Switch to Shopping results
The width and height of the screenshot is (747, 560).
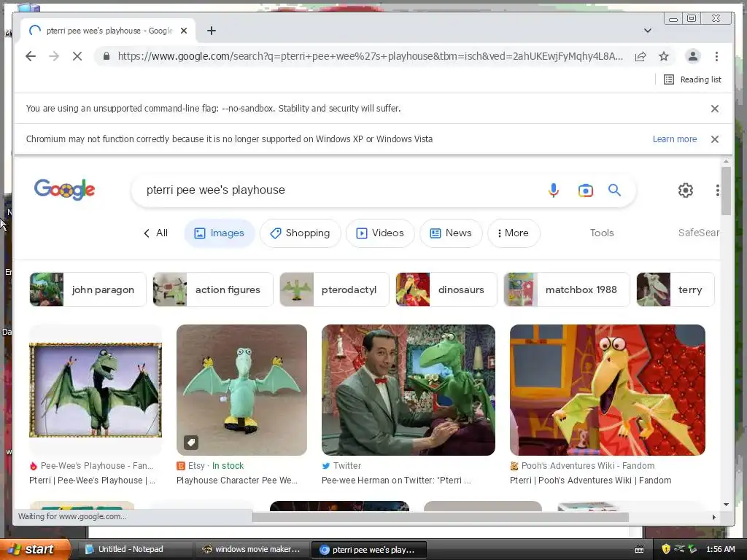click(x=300, y=233)
